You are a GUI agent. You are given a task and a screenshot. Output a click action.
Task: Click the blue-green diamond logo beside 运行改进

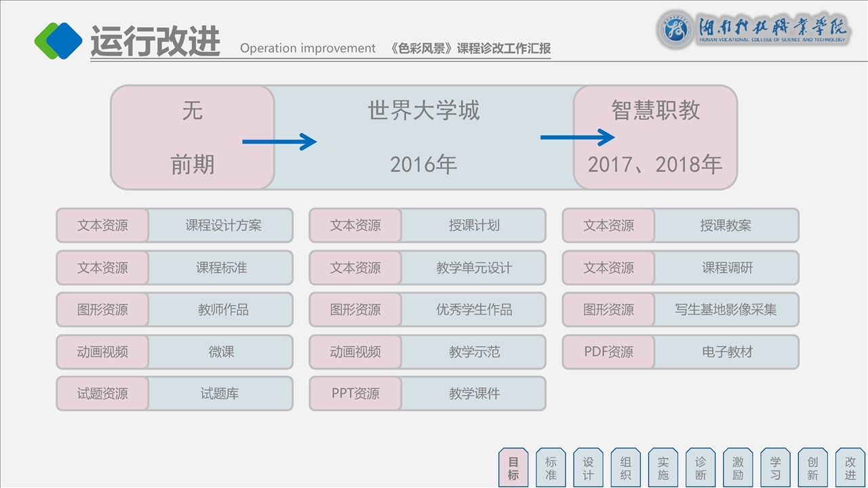click(x=58, y=41)
